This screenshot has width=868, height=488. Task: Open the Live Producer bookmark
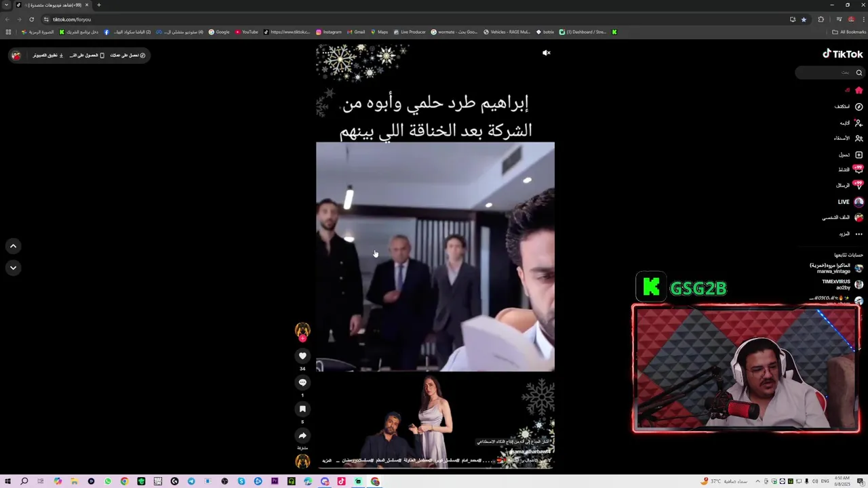(410, 32)
